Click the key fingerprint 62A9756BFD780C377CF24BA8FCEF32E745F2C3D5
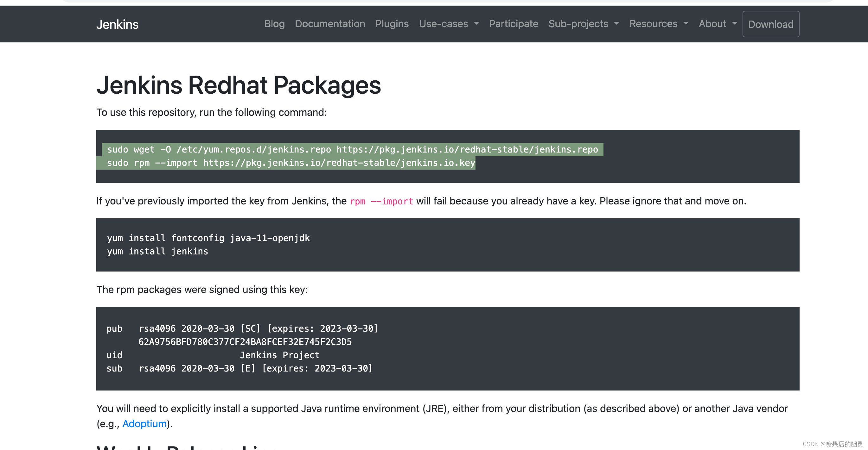 pos(245,342)
